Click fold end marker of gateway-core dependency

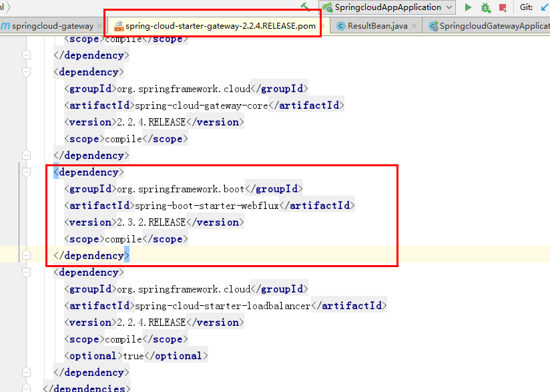click(x=26, y=155)
